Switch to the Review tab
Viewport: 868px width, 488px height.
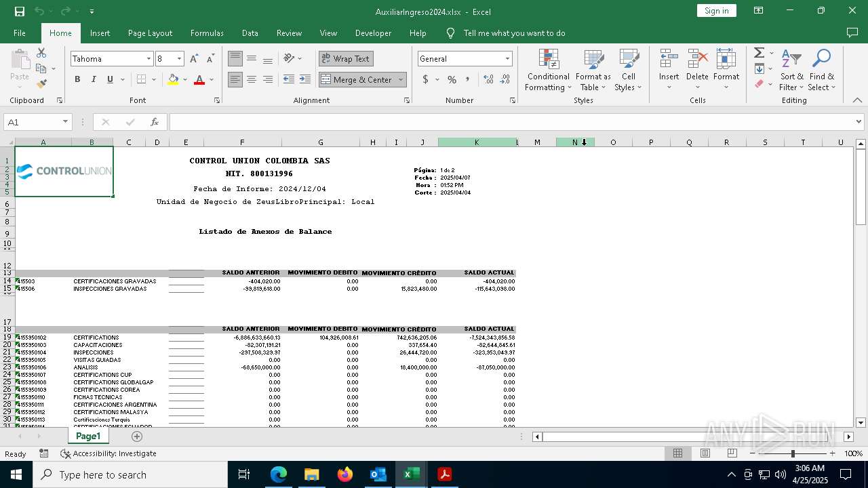[289, 33]
